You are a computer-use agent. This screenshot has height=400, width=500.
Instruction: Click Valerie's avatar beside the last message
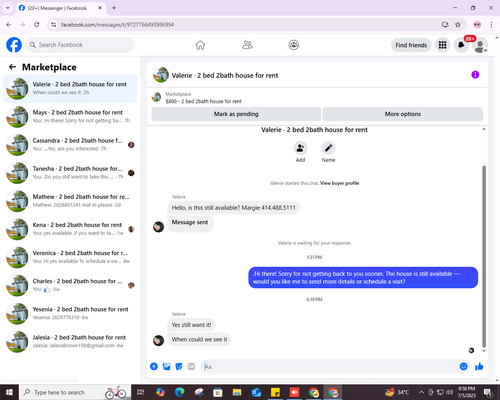pos(158,340)
